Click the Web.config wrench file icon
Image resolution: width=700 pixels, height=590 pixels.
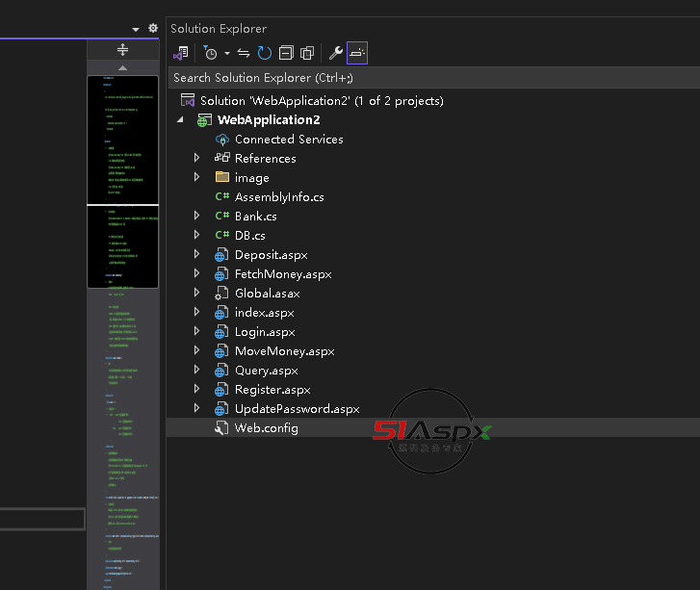click(x=221, y=428)
